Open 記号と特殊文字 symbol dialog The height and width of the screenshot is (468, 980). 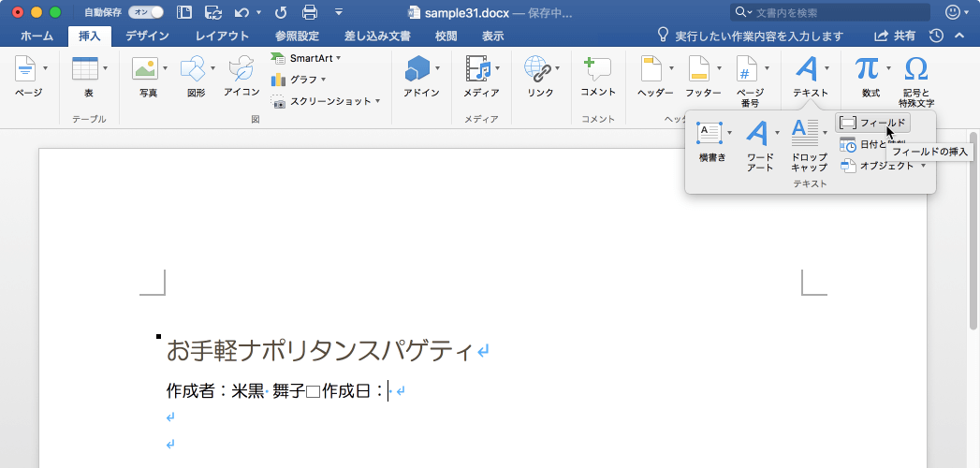[916, 81]
